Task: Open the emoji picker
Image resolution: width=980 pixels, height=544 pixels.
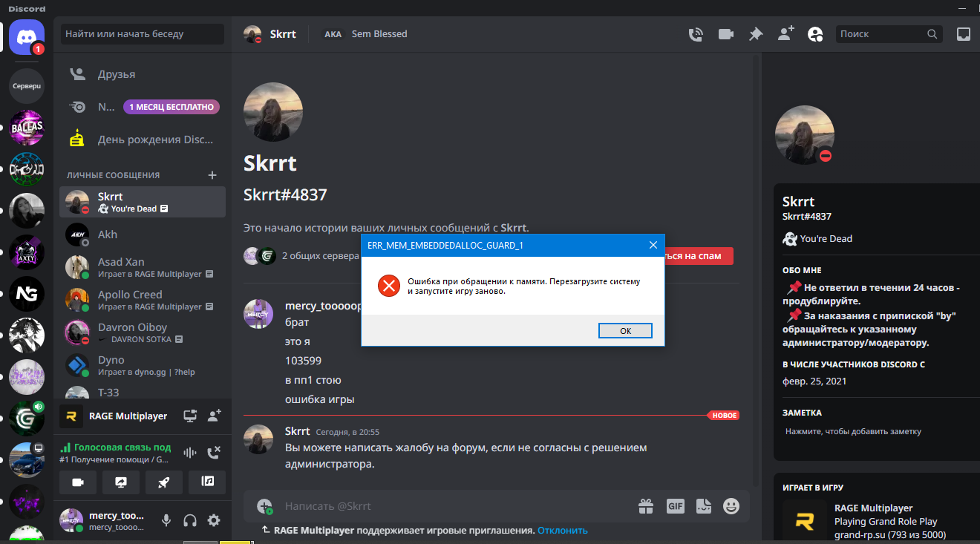Action: 731,506
